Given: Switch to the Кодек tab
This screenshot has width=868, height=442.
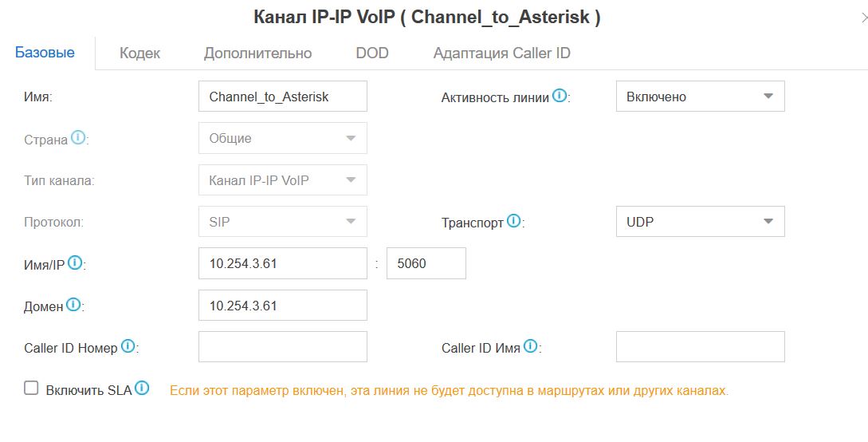Looking at the screenshot, I should coord(140,53).
